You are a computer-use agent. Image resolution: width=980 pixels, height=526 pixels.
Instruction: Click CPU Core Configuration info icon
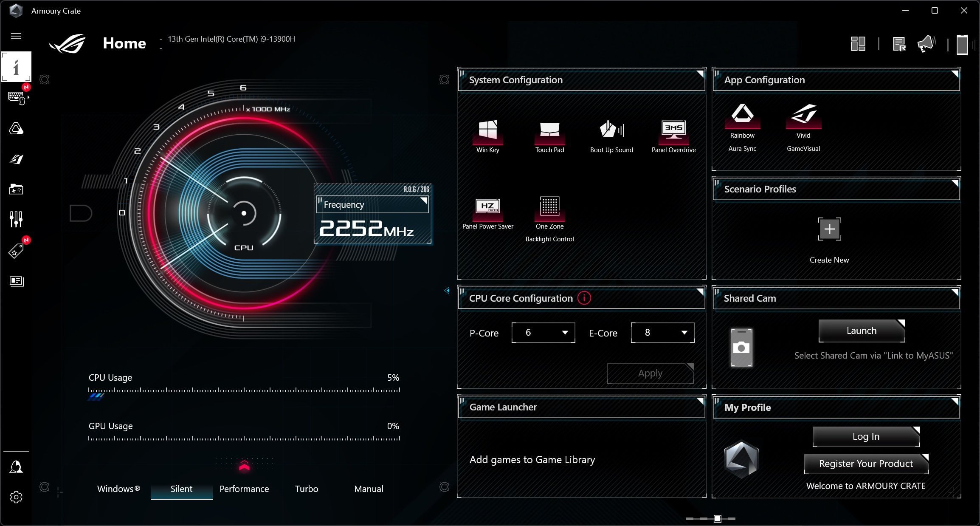click(584, 298)
